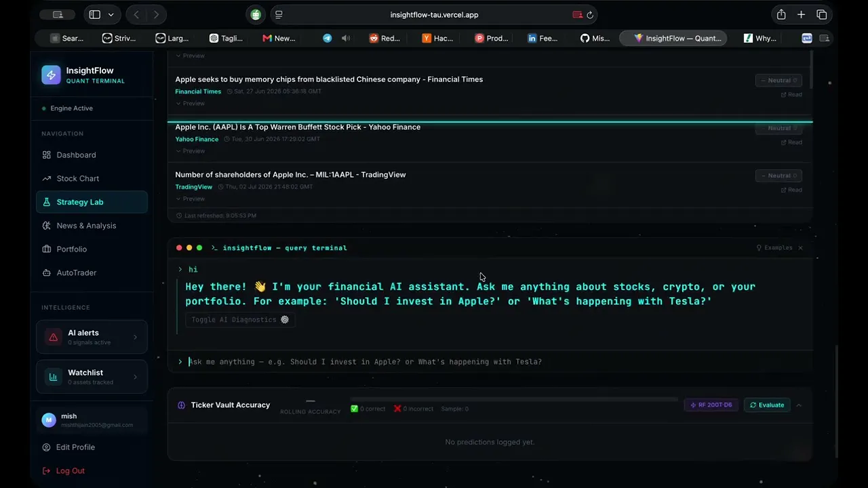868x488 pixels.
Task: Read the Financial Times memory chips article
Action: pos(791,95)
